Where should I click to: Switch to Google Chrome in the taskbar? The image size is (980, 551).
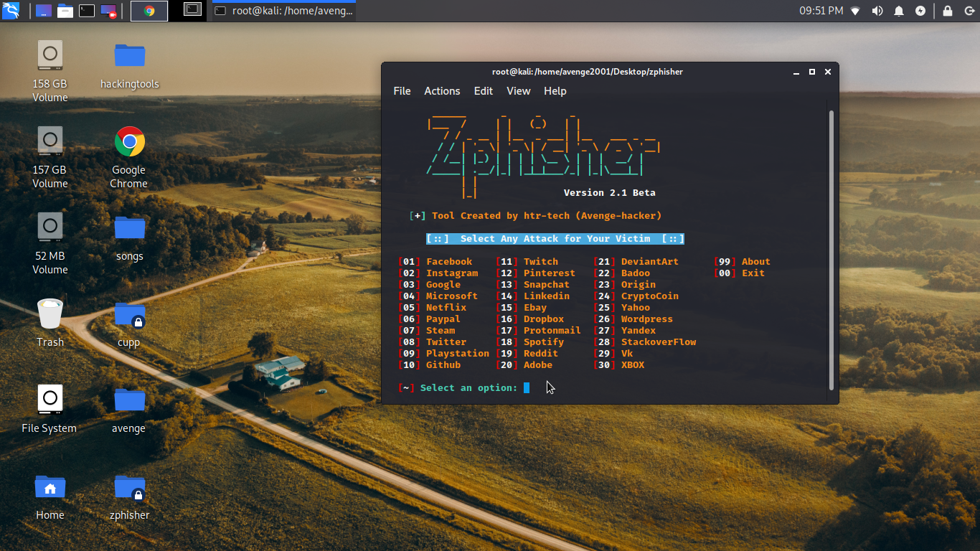click(149, 11)
